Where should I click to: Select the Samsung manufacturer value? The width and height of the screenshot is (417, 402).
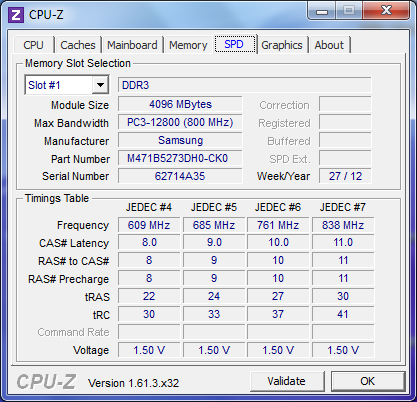(x=180, y=140)
